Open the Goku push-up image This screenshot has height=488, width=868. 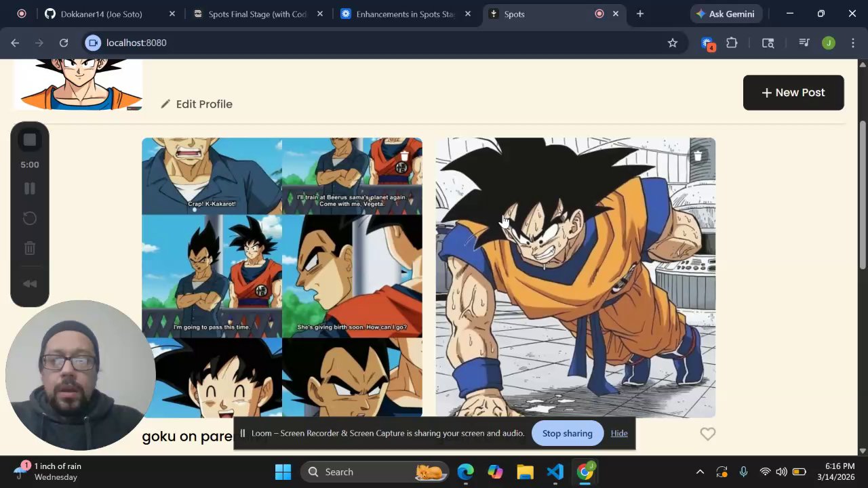(x=575, y=278)
